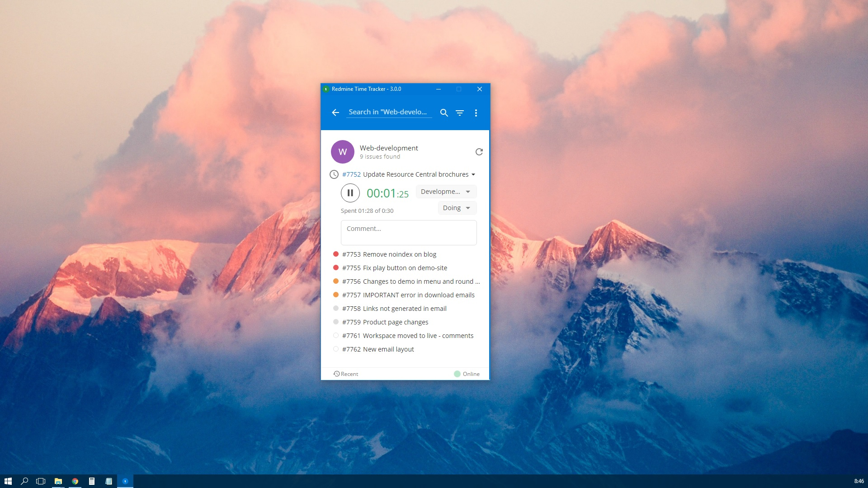868x488 pixels.
Task: Open the Notepad taskbar icon
Action: [108, 481]
